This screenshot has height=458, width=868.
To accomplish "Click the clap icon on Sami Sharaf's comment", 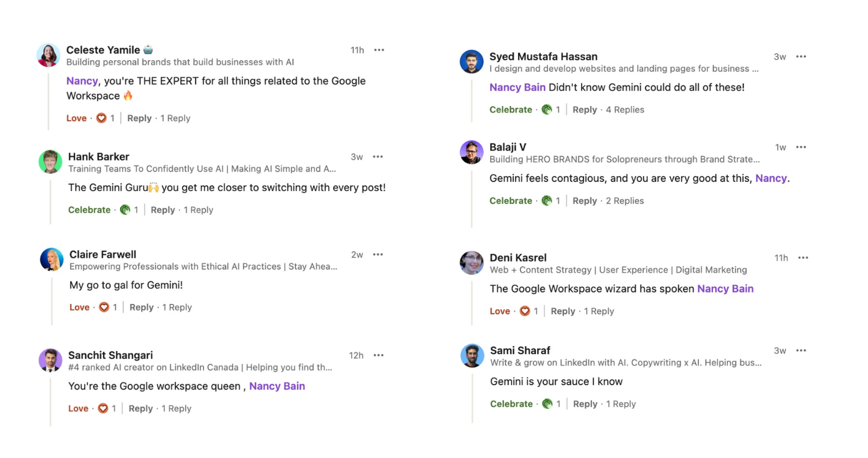I will point(548,404).
